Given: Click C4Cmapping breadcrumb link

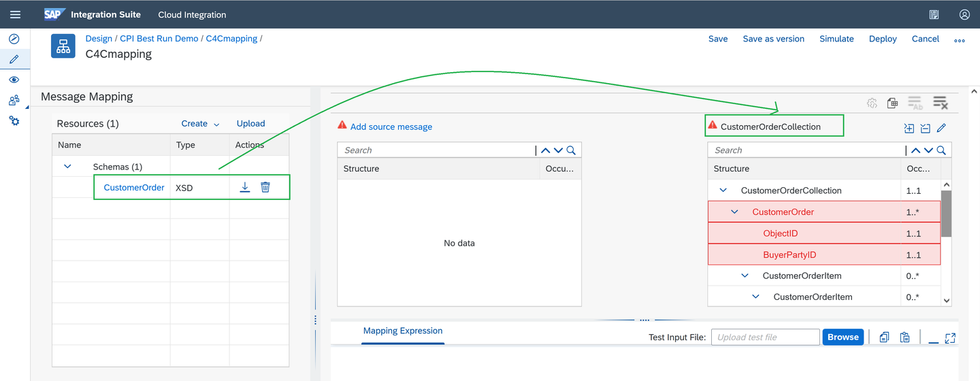Looking at the screenshot, I should click(x=231, y=39).
